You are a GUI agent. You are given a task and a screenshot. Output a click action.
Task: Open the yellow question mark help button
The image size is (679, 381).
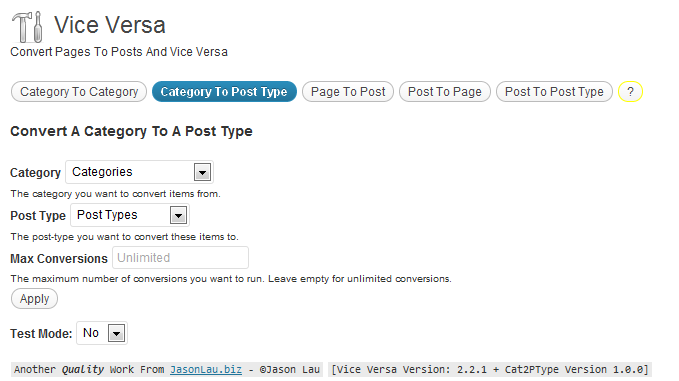630,91
